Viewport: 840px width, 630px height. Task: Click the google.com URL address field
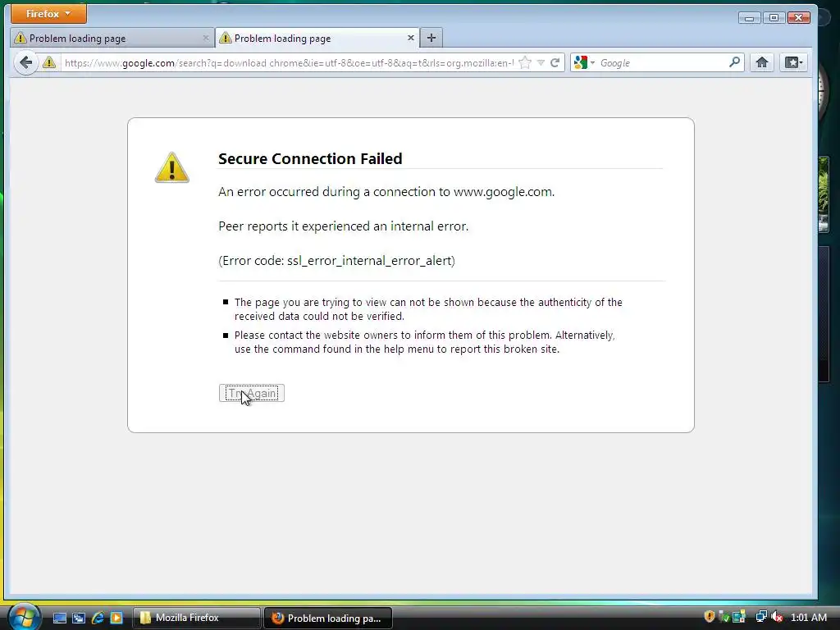click(x=288, y=62)
